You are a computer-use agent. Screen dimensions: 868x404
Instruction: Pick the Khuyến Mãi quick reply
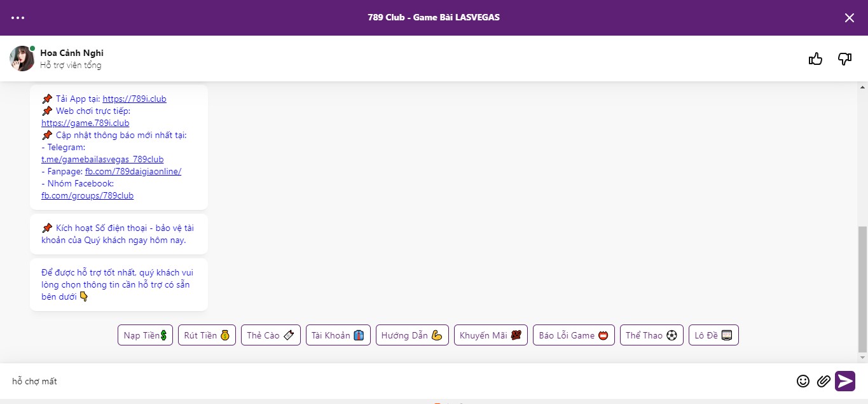(491, 335)
